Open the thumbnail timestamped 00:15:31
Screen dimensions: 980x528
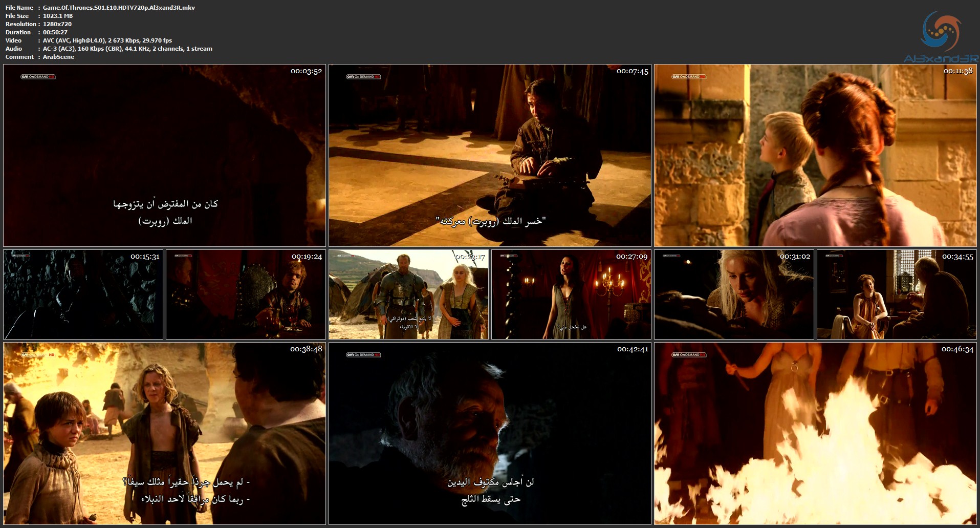(x=83, y=294)
